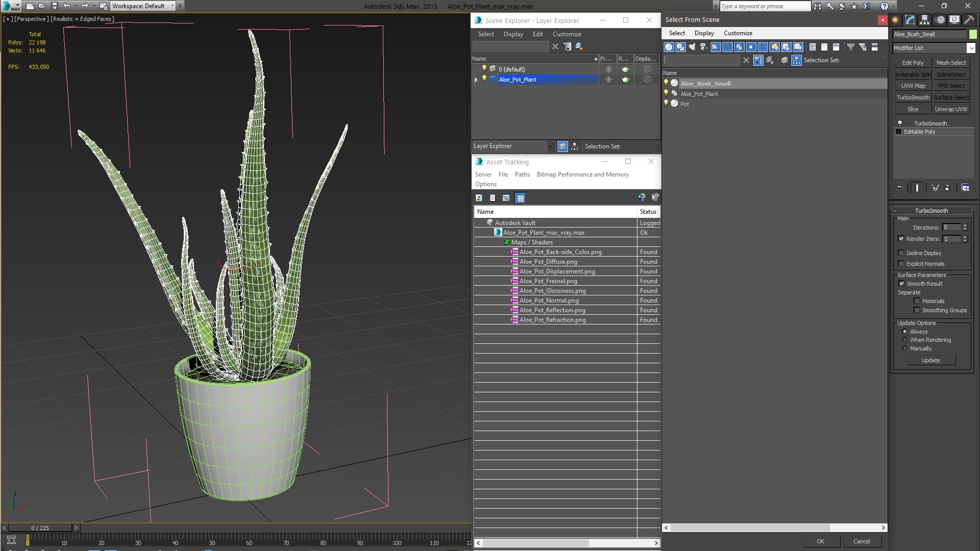Click sort by hierarchy icon in Select From Scene
This screenshot has width=980, height=551.
(x=796, y=60)
